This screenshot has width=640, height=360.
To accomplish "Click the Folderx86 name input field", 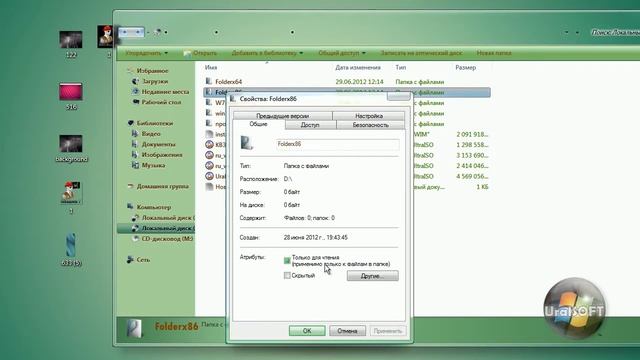I will (338, 144).
